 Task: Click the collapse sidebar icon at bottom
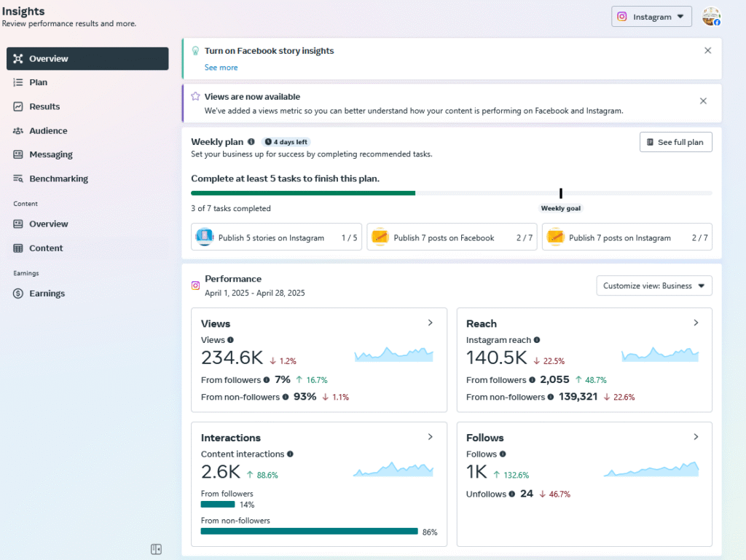point(156,549)
